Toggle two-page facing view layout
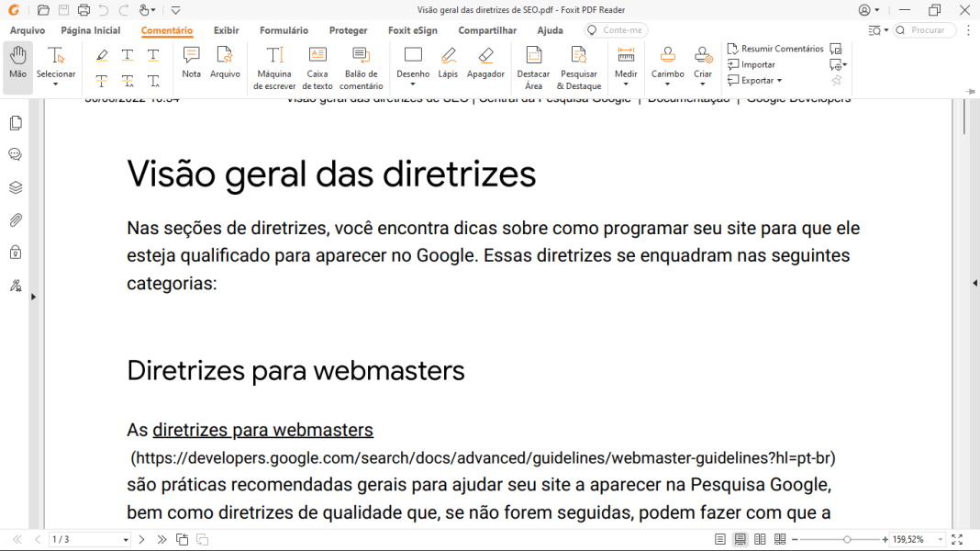Viewport: 980px width, 551px height. [x=760, y=539]
